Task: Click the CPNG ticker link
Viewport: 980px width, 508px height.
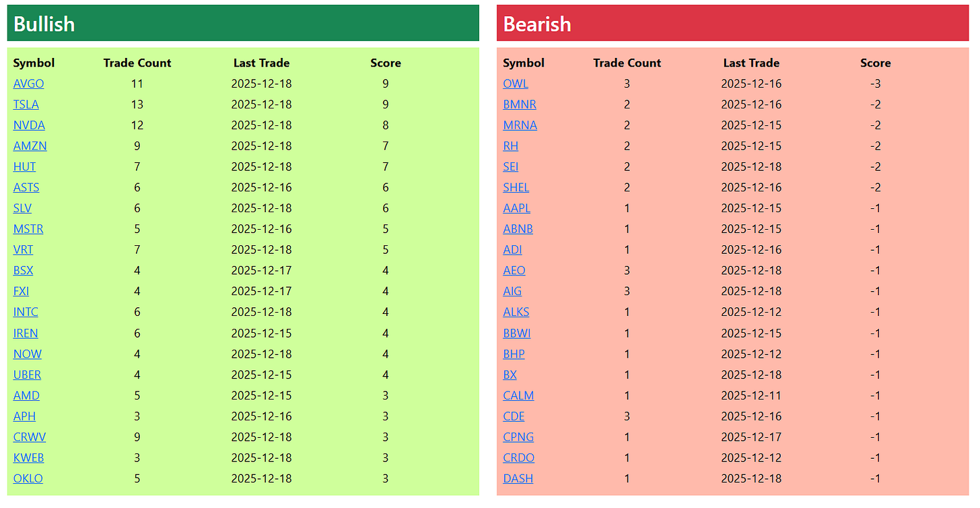Action: click(x=518, y=437)
